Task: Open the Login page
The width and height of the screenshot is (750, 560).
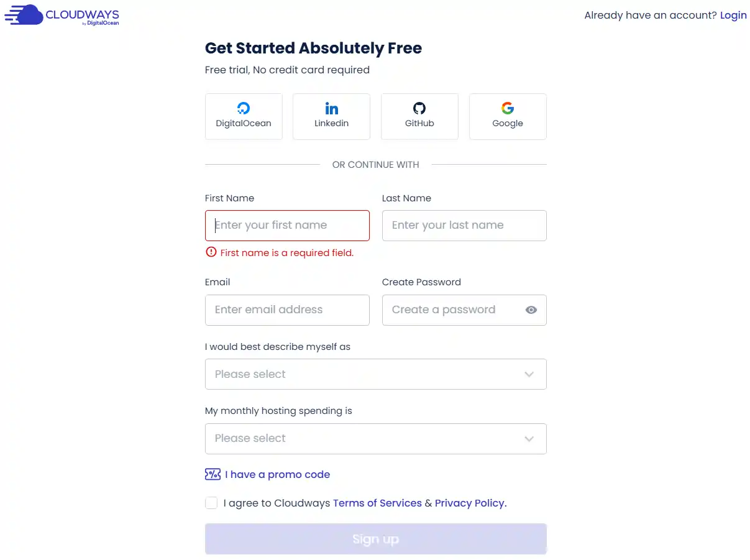Action: click(733, 15)
